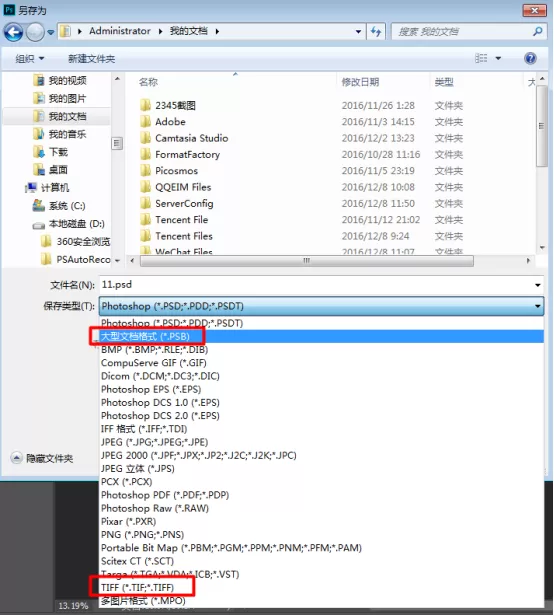Click the 2345截图 folder icon
Screen dimensions: 554x615
(x=146, y=105)
